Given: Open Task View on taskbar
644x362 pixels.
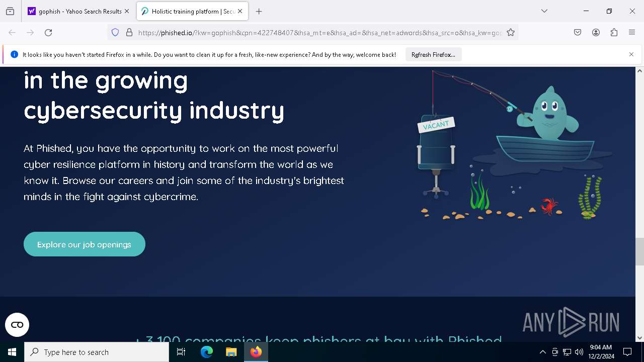Looking at the screenshot, I should pos(181,352).
